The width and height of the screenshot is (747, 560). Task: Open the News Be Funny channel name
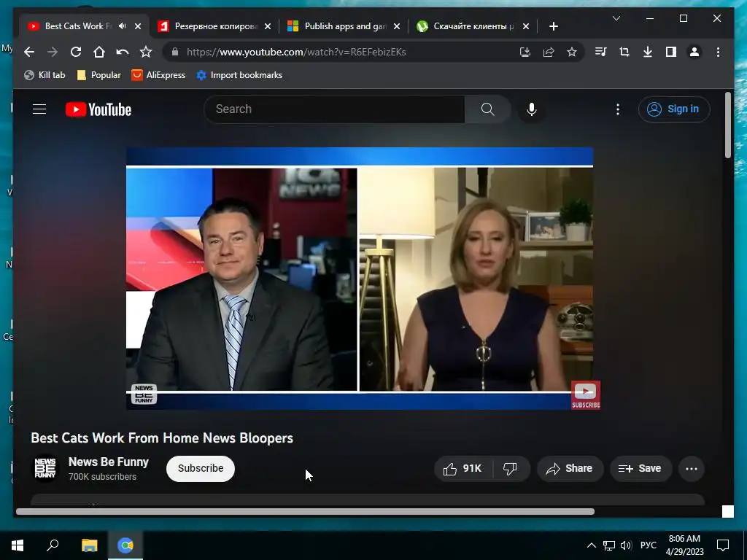[x=109, y=462]
